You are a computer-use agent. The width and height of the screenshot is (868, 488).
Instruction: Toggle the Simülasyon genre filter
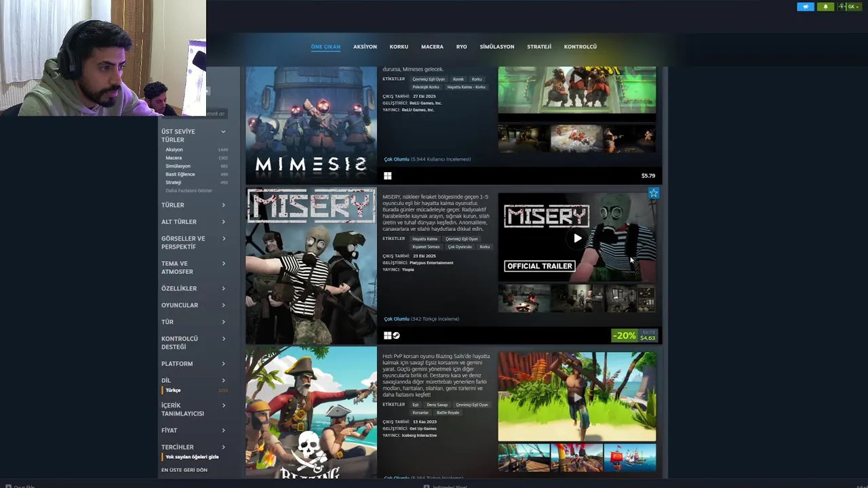(196, 166)
